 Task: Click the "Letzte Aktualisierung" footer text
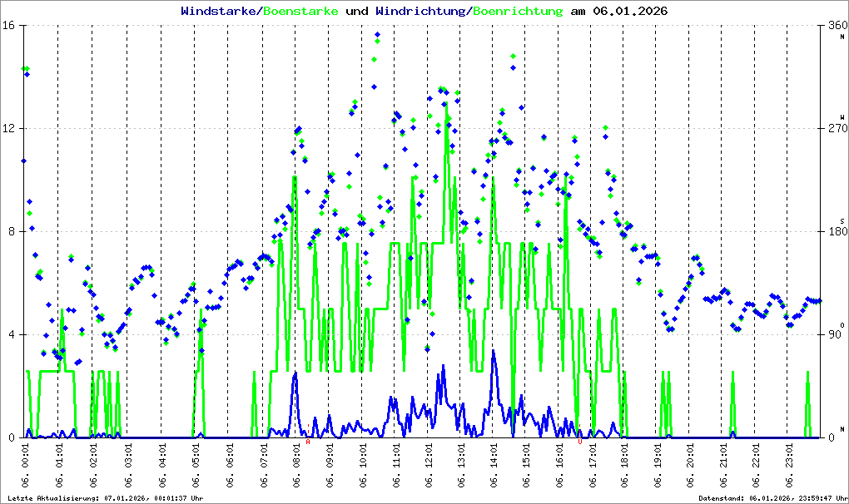(x=106, y=498)
